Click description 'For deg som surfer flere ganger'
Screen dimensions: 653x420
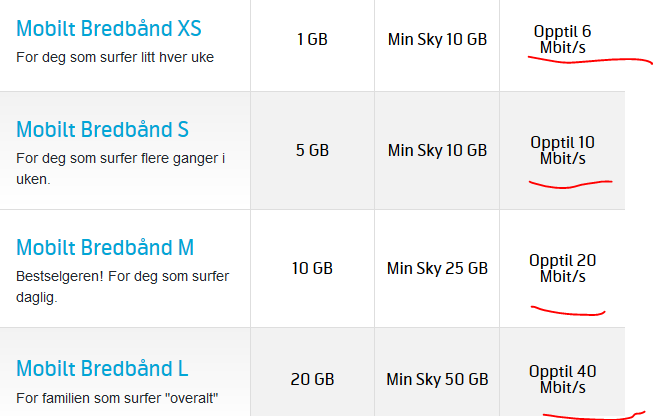click(x=121, y=169)
